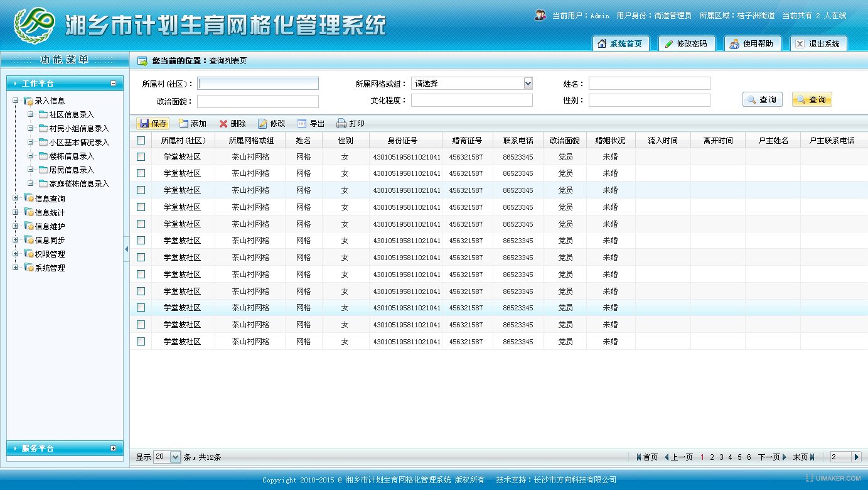Image resolution: width=868 pixels, height=490 pixels.
Task: Go to page 3 in pagination
Action: (721, 457)
